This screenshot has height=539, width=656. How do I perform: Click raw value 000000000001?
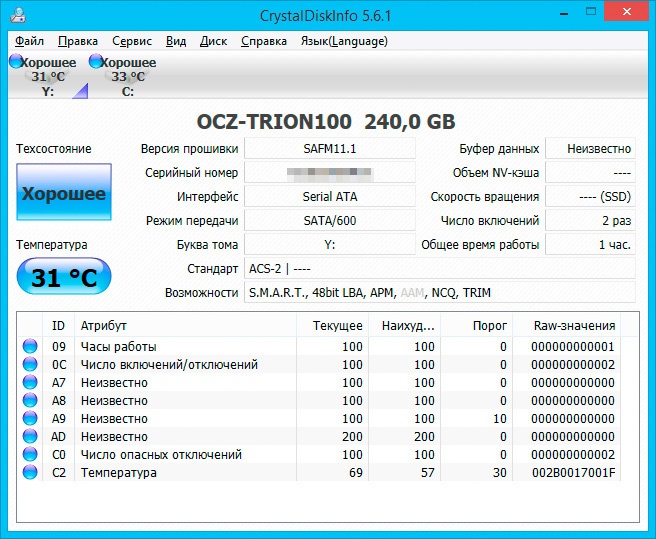[573, 346]
